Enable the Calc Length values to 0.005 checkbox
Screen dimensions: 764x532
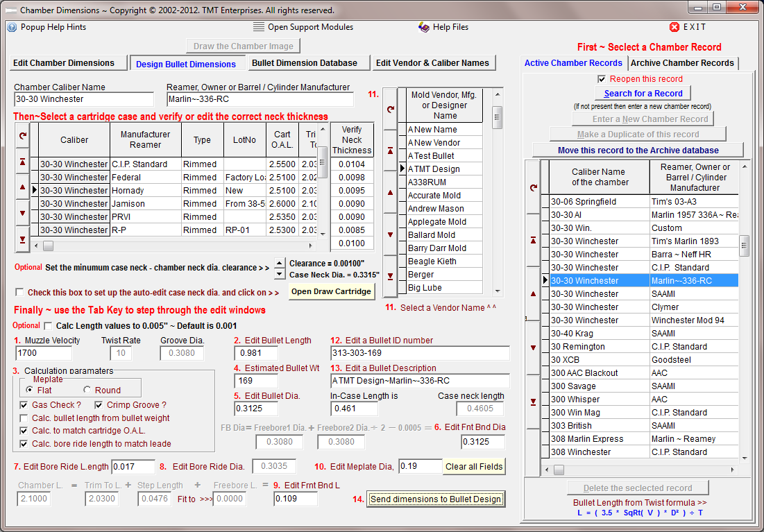(48, 326)
